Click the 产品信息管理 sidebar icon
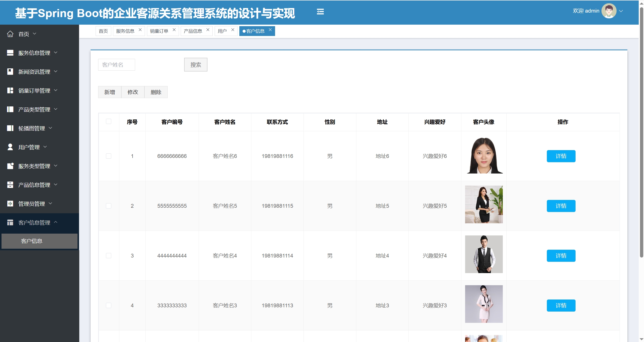644x342 pixels. point(10,185)
